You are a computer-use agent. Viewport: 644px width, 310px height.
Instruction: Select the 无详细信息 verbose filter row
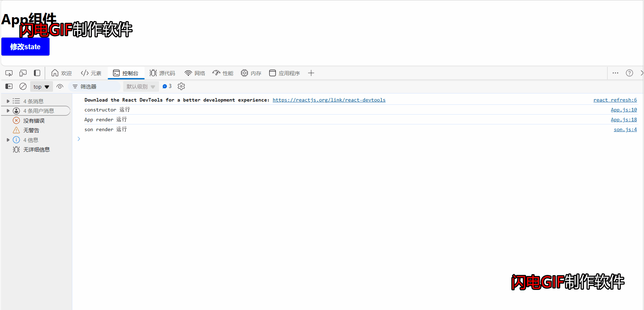coord(37,150)
